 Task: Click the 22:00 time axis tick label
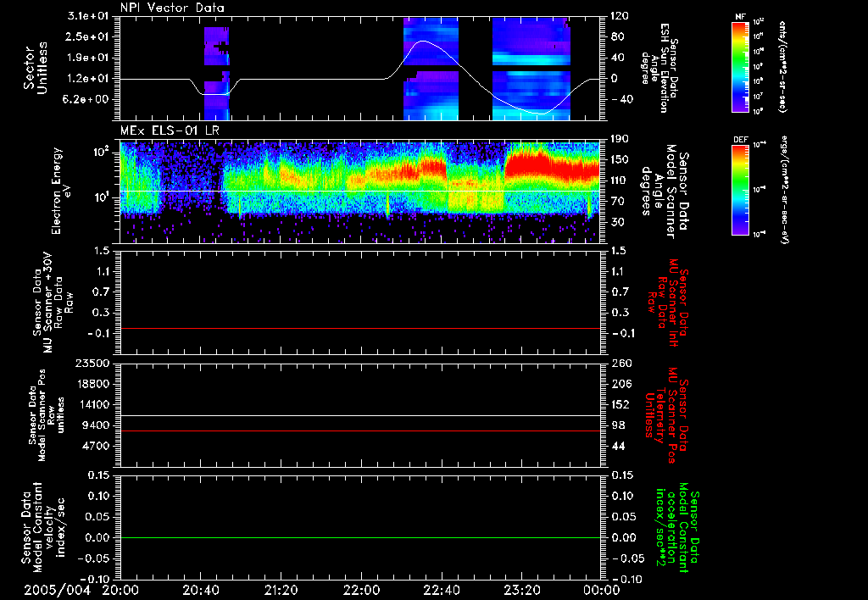point(361,589)
